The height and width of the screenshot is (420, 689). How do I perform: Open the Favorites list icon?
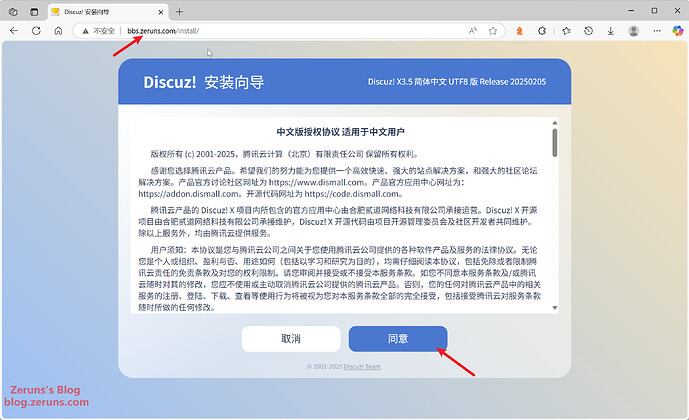[x=566, y=31]
